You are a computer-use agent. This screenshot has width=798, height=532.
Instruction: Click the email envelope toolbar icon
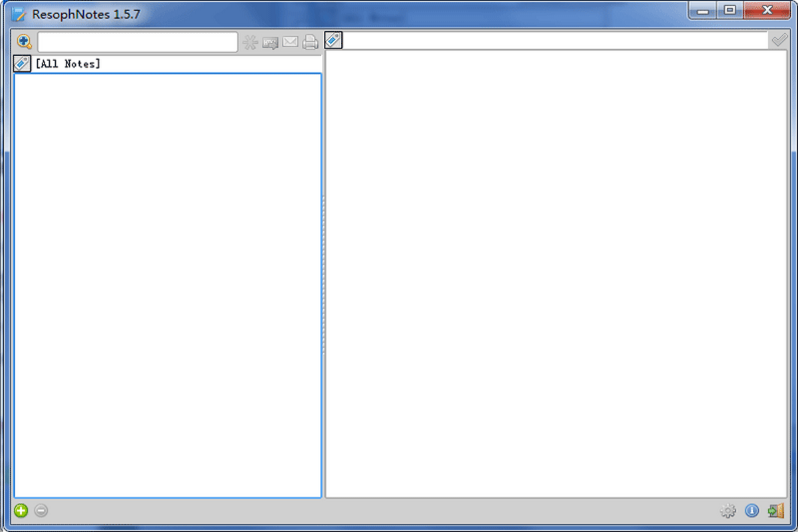click(x=290, y=42)
